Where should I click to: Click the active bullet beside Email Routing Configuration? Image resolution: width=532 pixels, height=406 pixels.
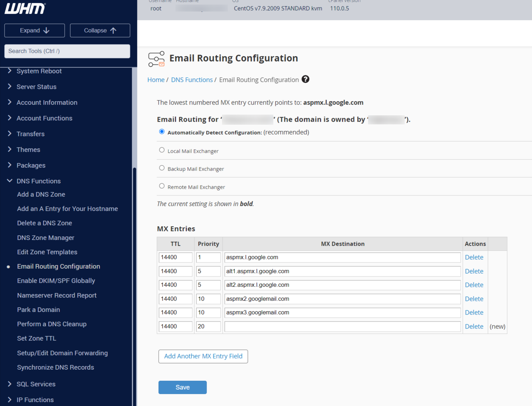pos(8,267)
